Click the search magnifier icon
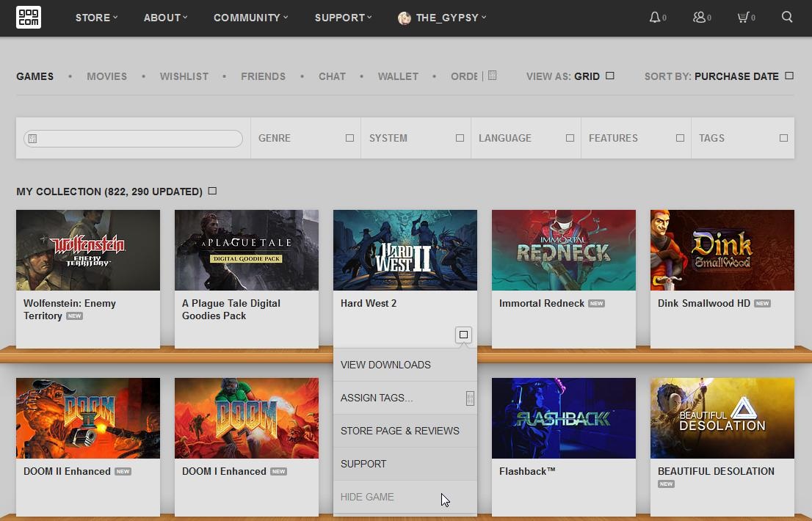 (787, 17)
